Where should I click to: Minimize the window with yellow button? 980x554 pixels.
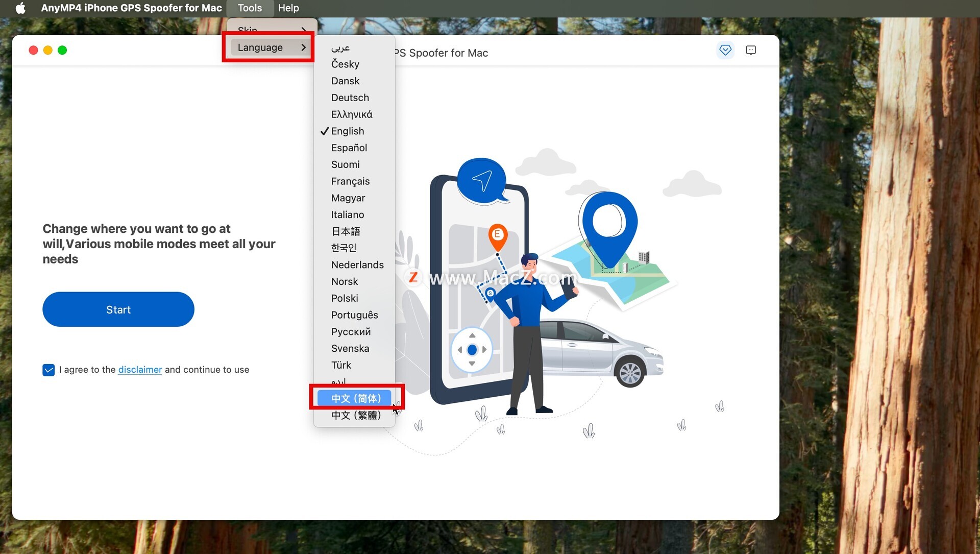[48, 50]
